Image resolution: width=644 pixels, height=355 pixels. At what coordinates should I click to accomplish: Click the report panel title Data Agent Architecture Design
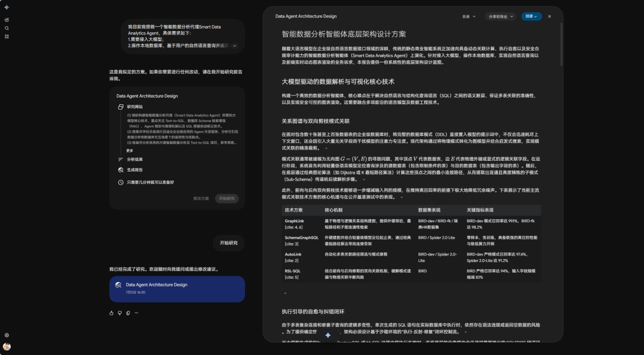click(x=306, y=17)
